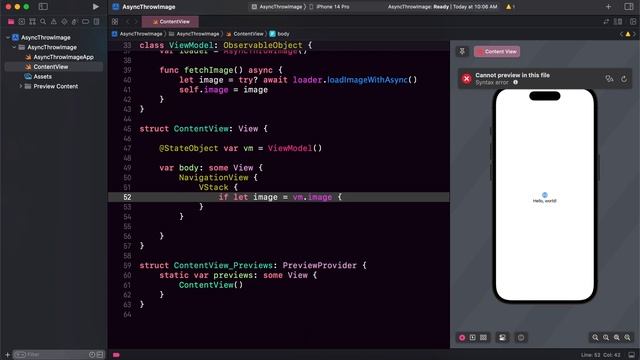Click the pink debug area indicator

(116, 355)
